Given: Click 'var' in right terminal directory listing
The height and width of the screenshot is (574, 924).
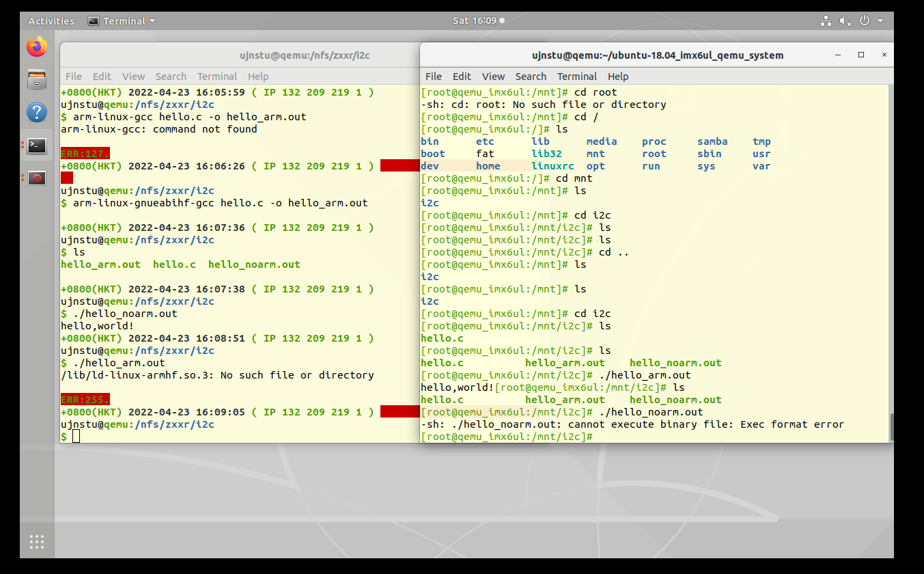Looking at the screenshot, I should click(761, 166).
